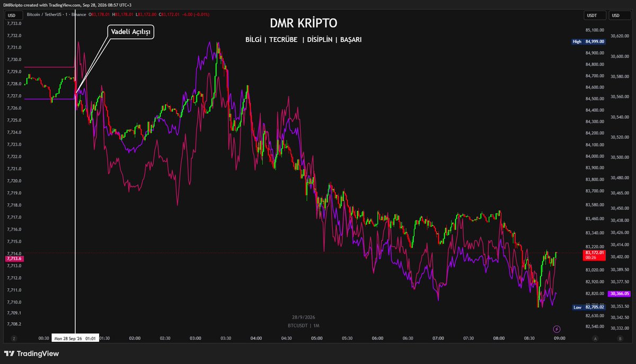636x364 pixels.
Task: Click the 85,100.00 price axis value
Action: (x=595, y=30)
